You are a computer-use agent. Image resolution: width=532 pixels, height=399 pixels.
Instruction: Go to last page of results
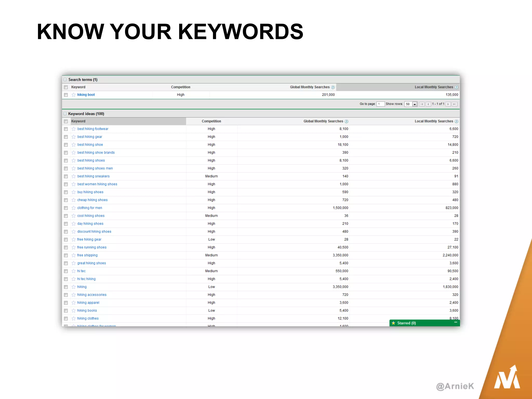454,104
